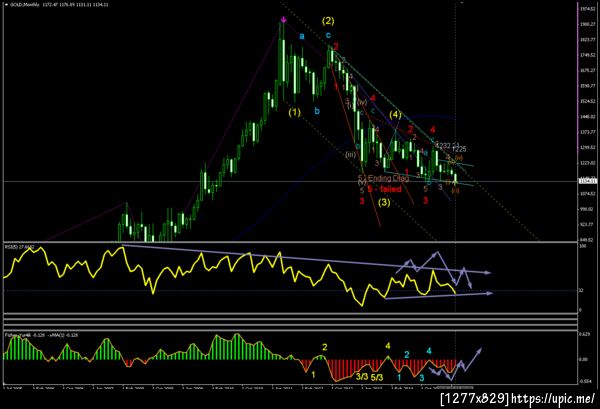The height and width of the screenshot is (409, 600).
Task: Select the yellow (3) wave label
Action: [x=384, y=202]
